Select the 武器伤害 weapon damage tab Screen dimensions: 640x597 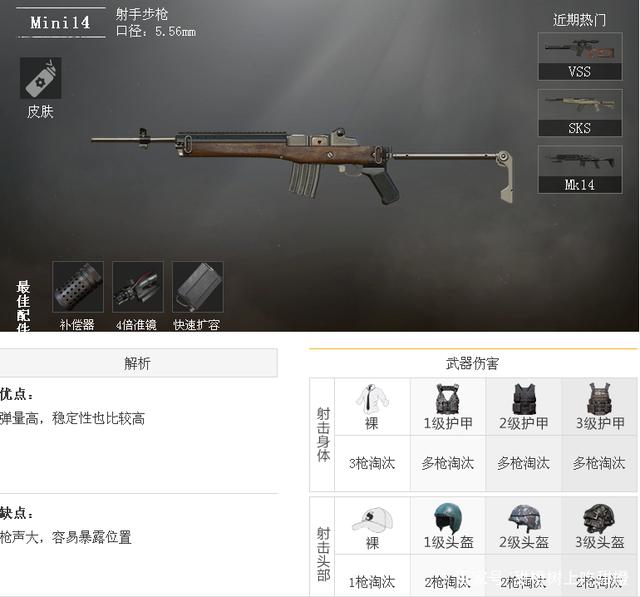pyautogui.click(x=473, y=363)
